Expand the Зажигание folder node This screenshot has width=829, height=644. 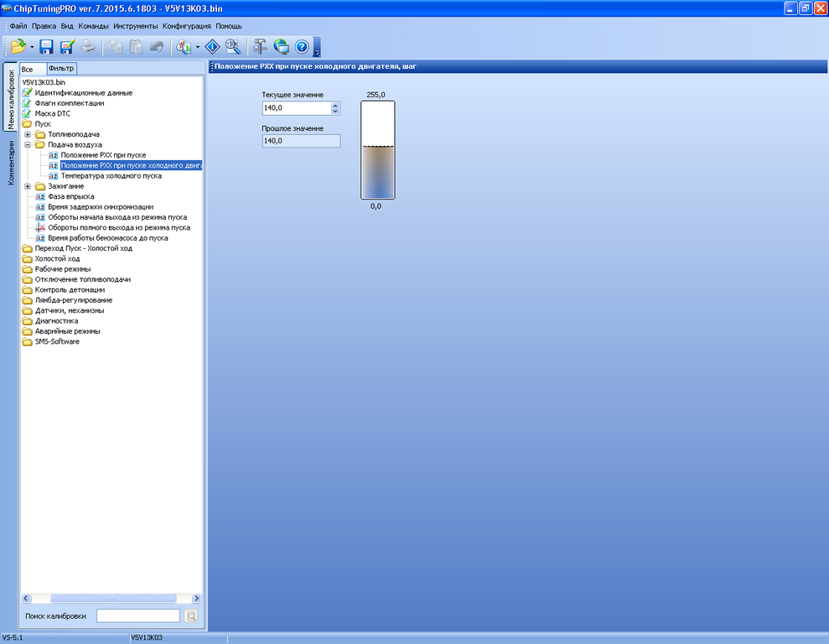coord(28,186)
